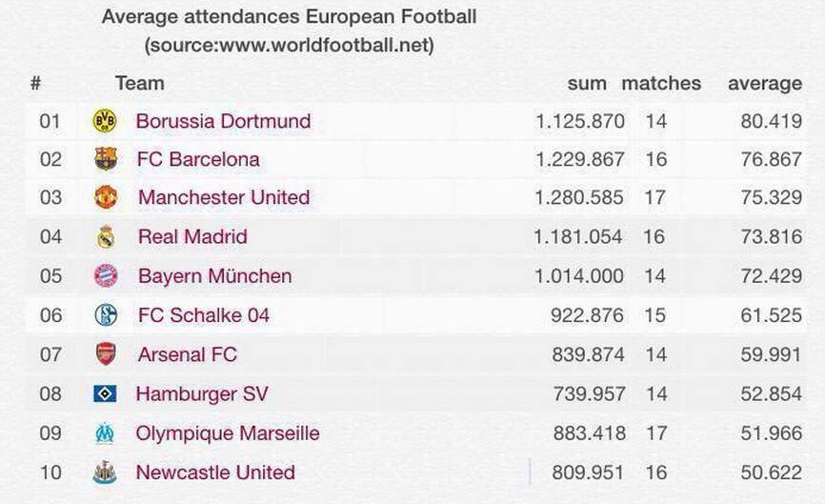Open the Borussia Dortmund team link
Viewport: 825px width, 504px height.
[x=223, y=121]
